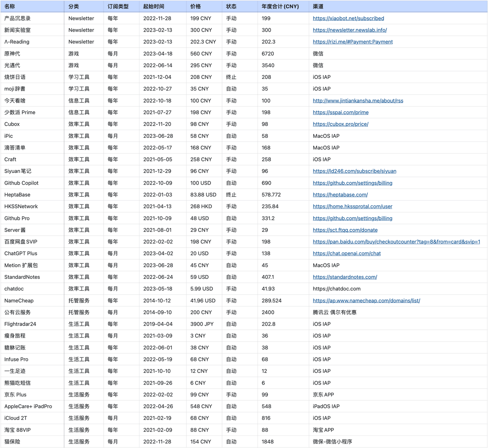
Task: Select the Server 酱 name cell
Action: [x=32, y=230]
